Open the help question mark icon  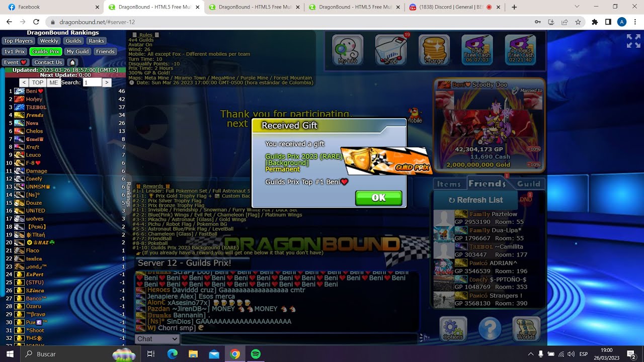click(x=490, y=329)
